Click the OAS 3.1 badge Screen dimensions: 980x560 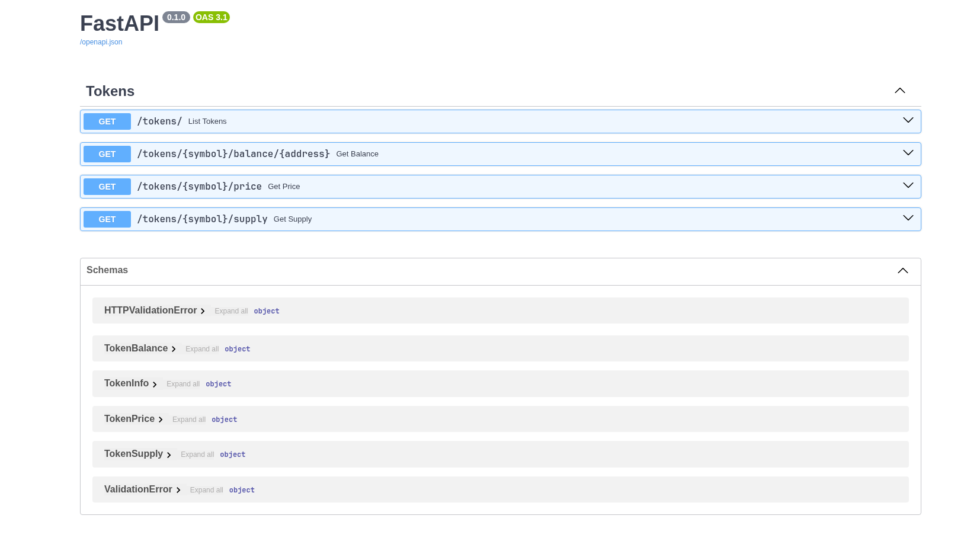click(x=212, y=17)
